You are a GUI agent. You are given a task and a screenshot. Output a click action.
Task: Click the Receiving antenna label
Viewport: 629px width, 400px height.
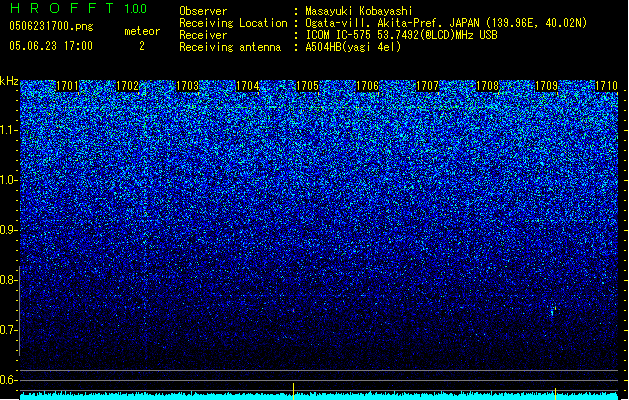[230, 47]
